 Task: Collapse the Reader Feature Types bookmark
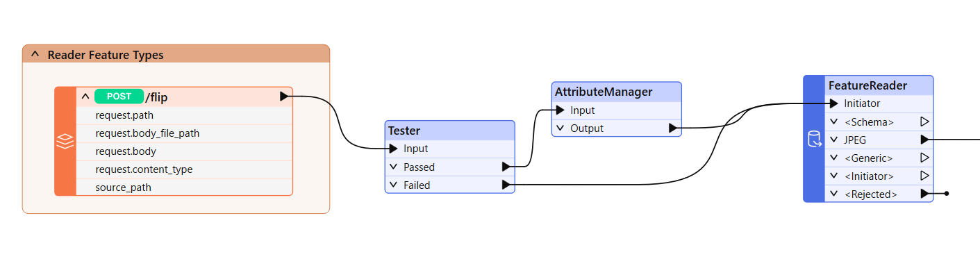pyautogui.click(x=35, y=54)
